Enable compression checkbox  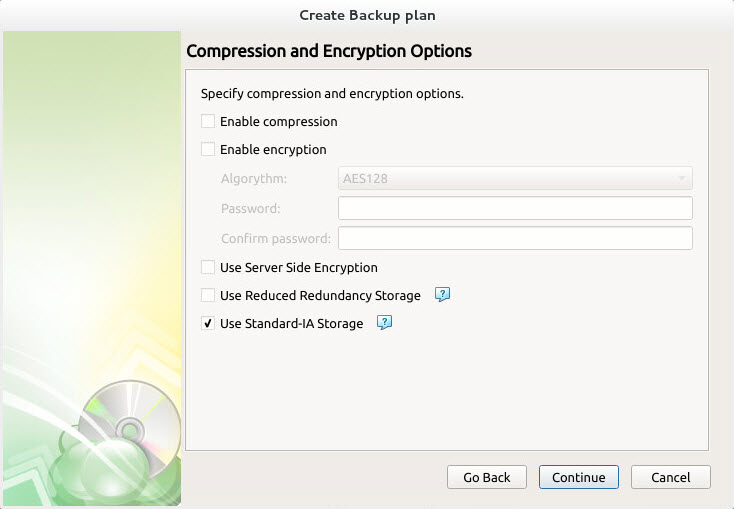(x=208, y=122)
